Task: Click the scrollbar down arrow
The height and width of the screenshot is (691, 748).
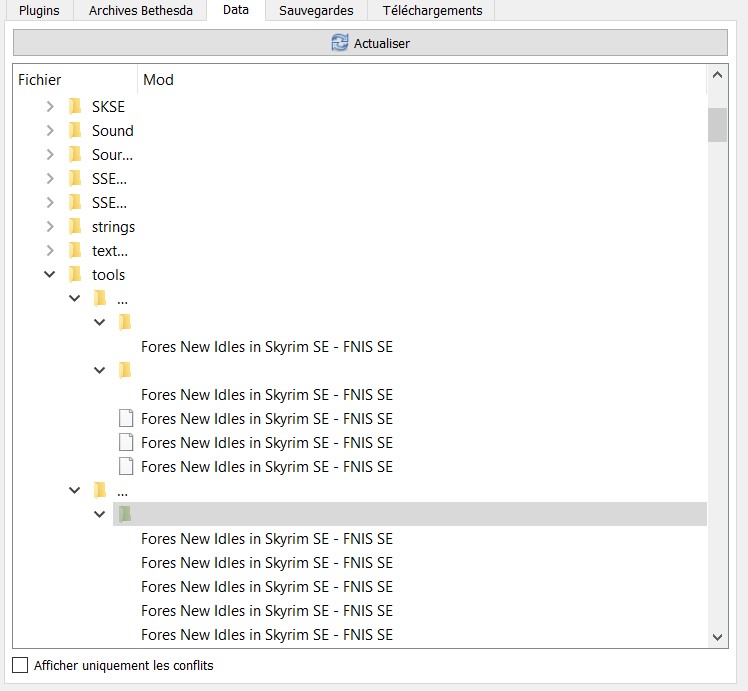Action: (x=717, y=637)
